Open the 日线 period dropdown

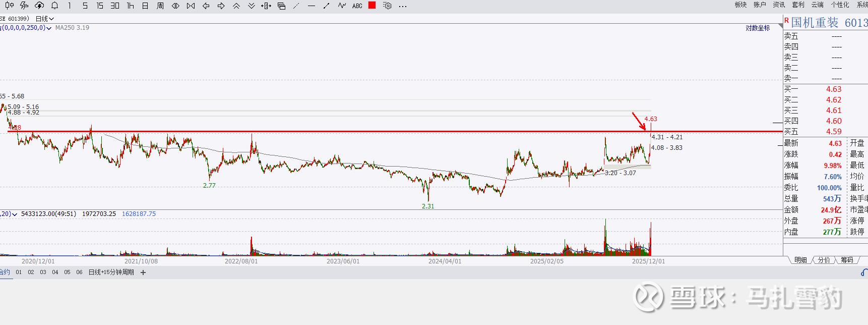point(44,19)
